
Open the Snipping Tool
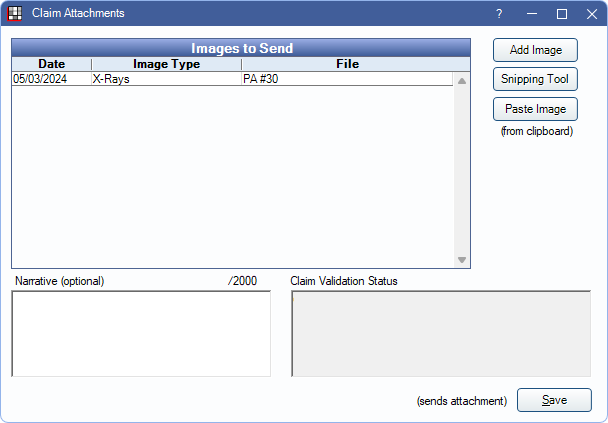535,79
